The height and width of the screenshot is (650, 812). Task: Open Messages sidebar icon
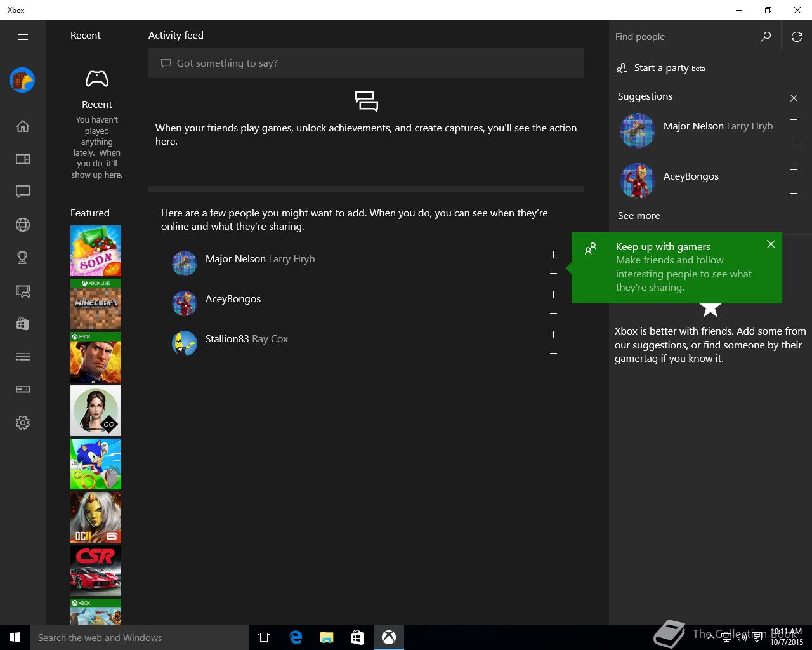click(x=23, y=192)
